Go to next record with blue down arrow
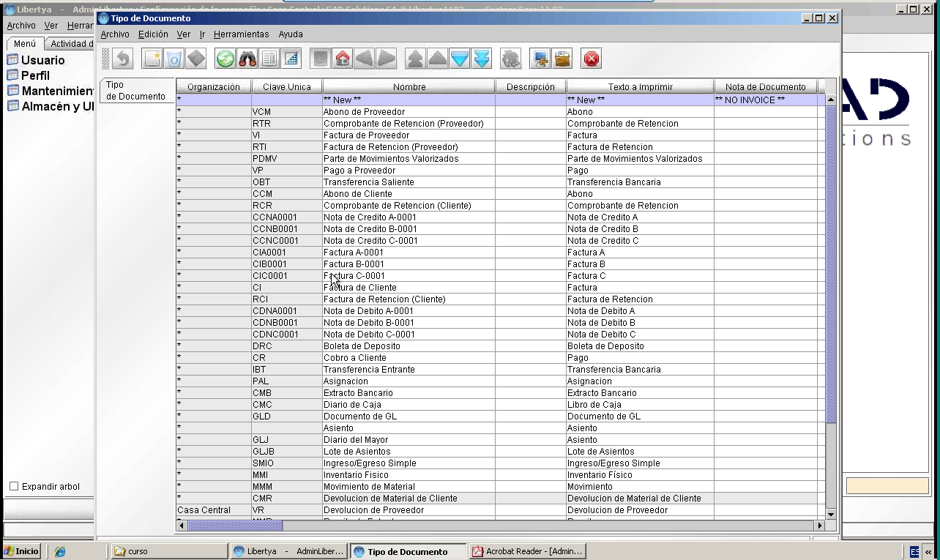940x560 pixels. (x=460, y=59)
